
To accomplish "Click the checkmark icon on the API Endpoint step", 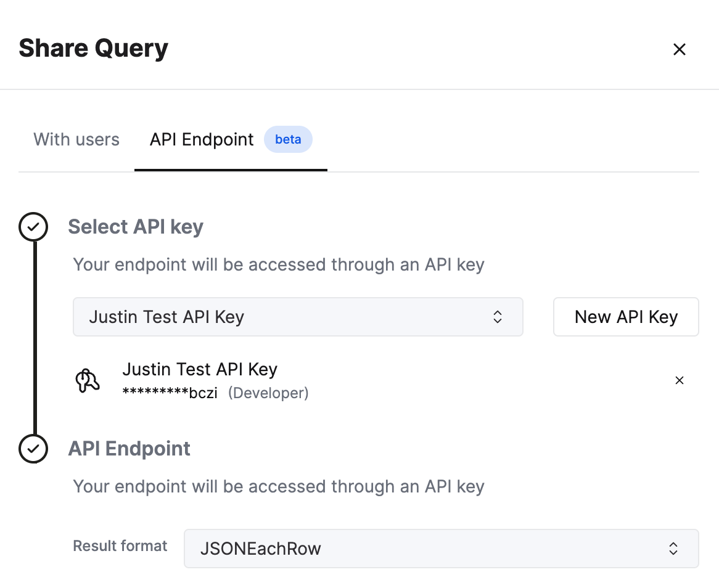I will (33, 449).
